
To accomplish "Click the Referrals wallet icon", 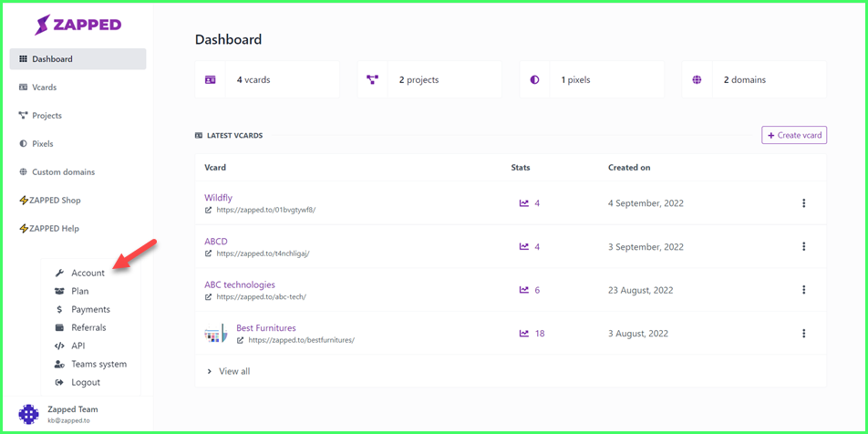I will (x=60, y=327).
